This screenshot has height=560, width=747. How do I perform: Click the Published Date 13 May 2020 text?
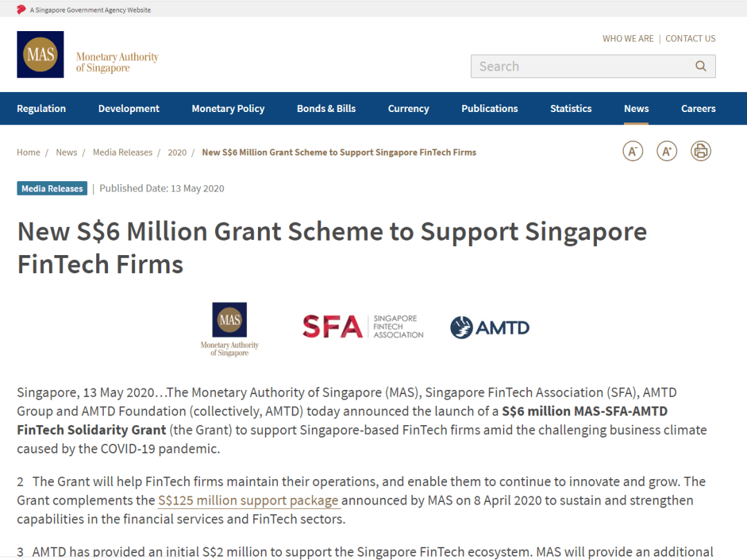click(x=162, y=189)
